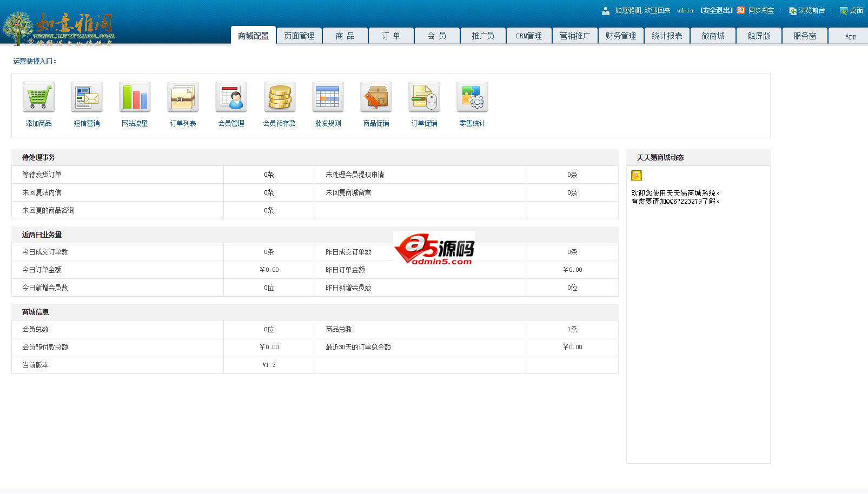Switch to the 页面管理 tab
Viewport: 868px width, 494px height.
pos(299,36)
